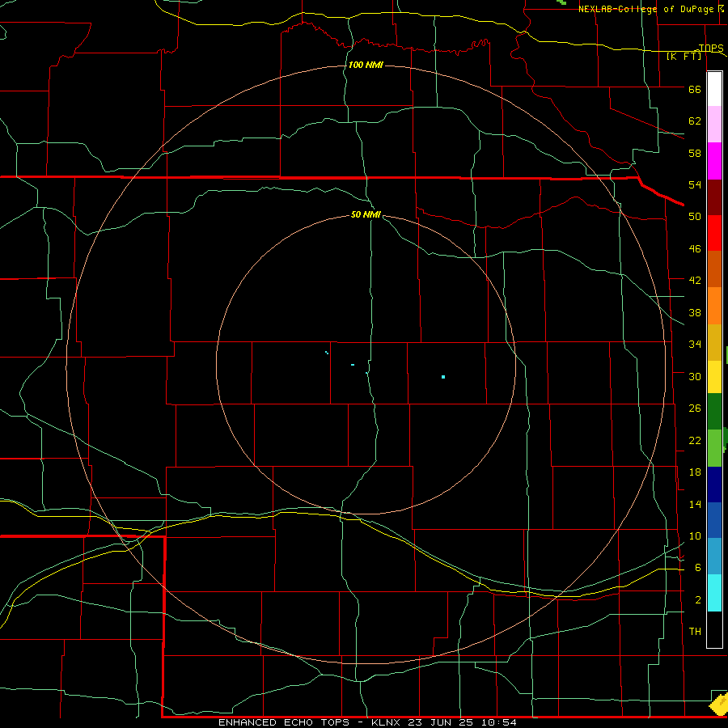
Task: Click the white swatch in the tops legend
Action: (x=714, y=89)
